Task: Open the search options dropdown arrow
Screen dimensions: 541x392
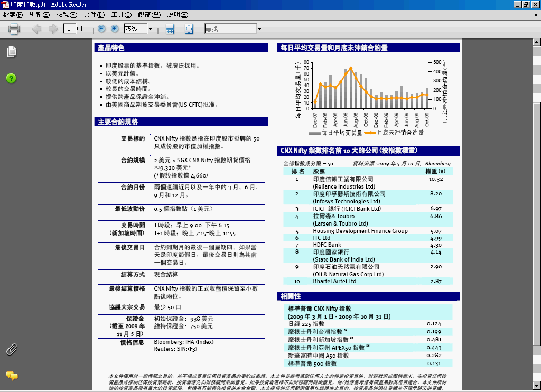Action: 259,29
